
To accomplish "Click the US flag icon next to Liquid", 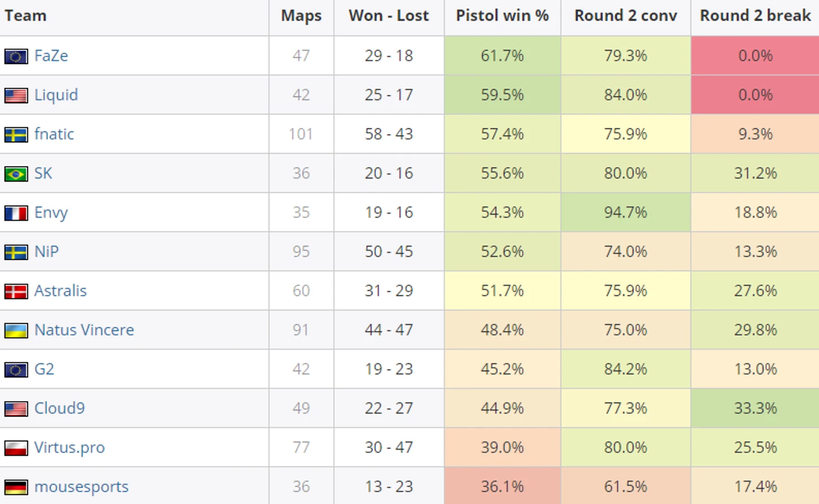I will (16, 95).
